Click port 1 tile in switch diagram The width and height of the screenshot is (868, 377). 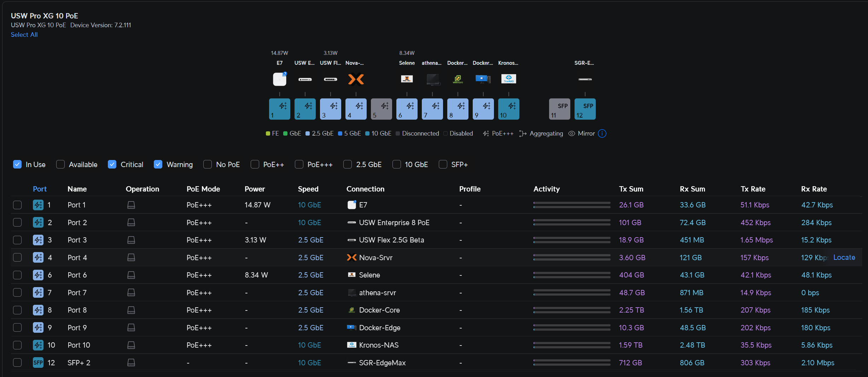[279, 109]
